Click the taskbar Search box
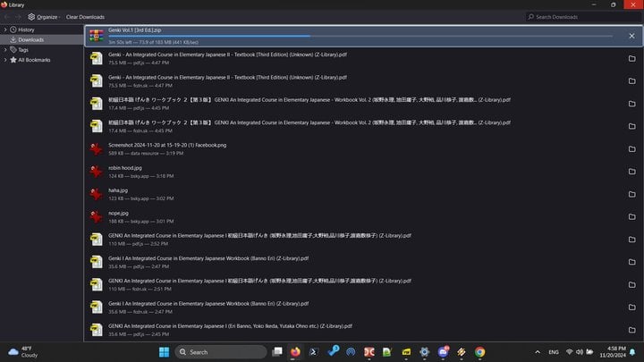This screenshot has width=644, height=362. click(221, 352)
